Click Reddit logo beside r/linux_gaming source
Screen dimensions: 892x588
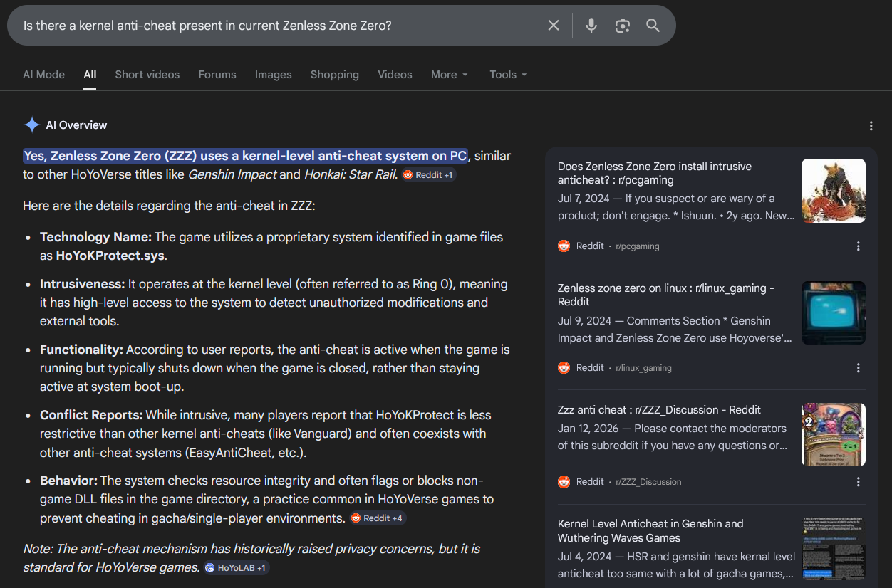(x=564, y=368)
